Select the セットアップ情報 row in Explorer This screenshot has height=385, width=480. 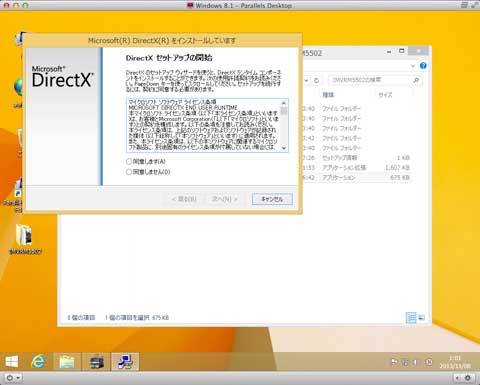click(x=357, y=158)
